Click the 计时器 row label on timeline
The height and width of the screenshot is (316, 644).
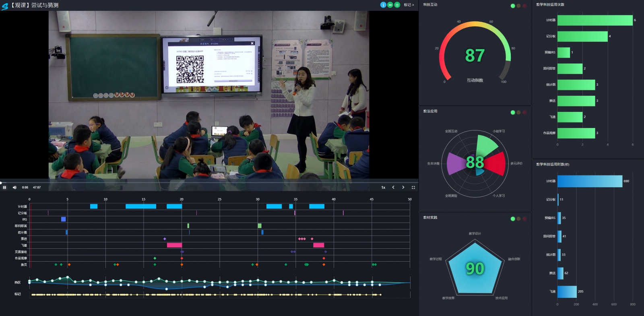coord(22,207)
